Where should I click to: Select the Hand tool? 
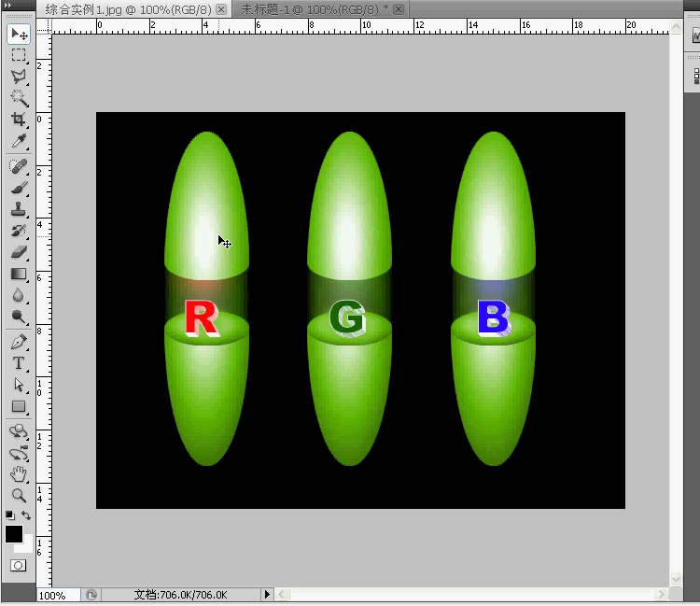pos(19,474)
